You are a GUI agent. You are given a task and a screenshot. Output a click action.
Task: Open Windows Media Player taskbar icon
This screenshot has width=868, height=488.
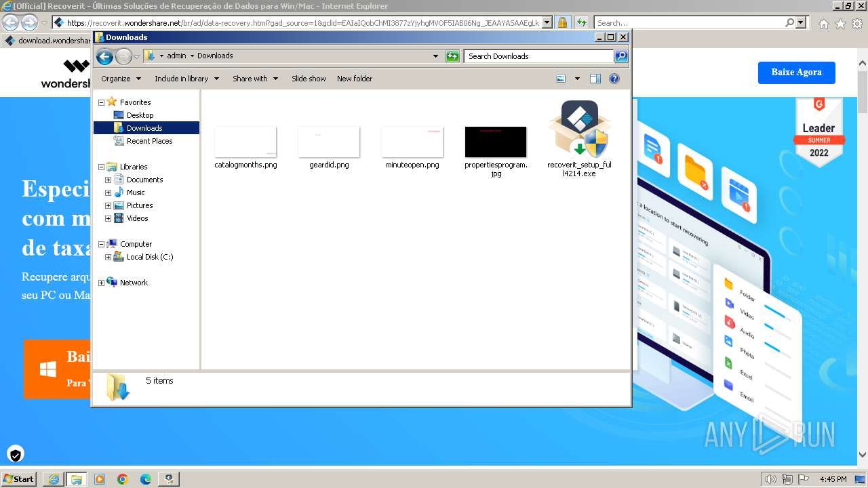click(x=100, y=479)
